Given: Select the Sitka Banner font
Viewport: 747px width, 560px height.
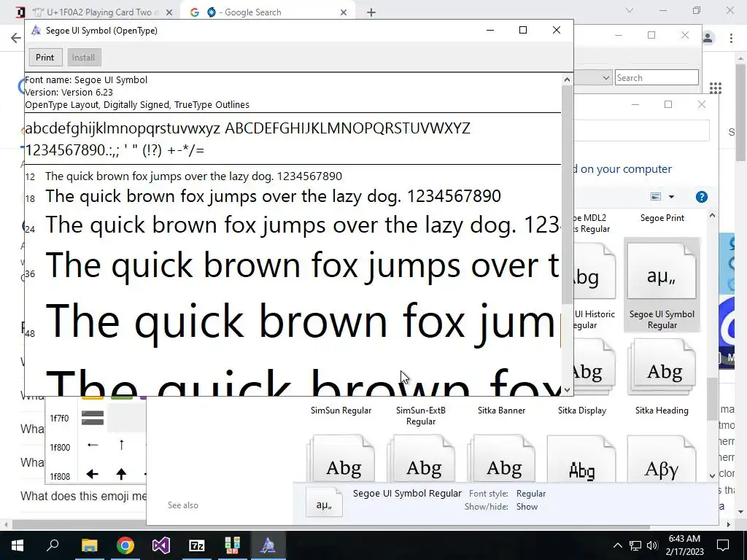Looking at the screenshot, I should [x=502, y=410].
